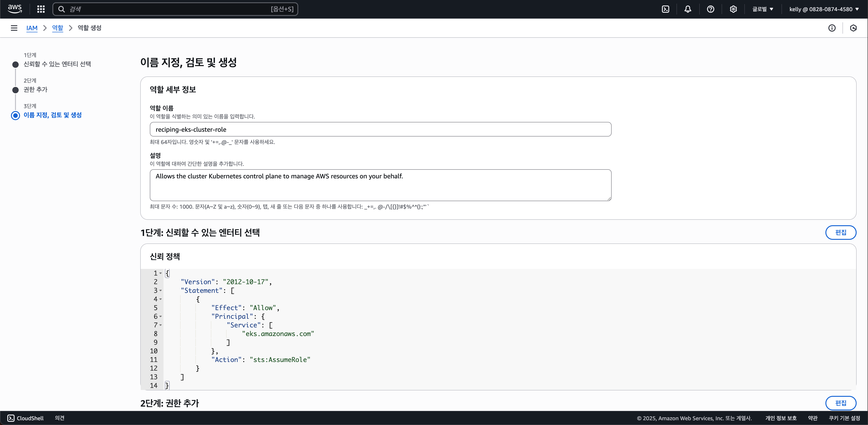This screenshot has height=425, width=868.
Task: Click the AWS logo home icon
Action: click(x=15, y=9)
